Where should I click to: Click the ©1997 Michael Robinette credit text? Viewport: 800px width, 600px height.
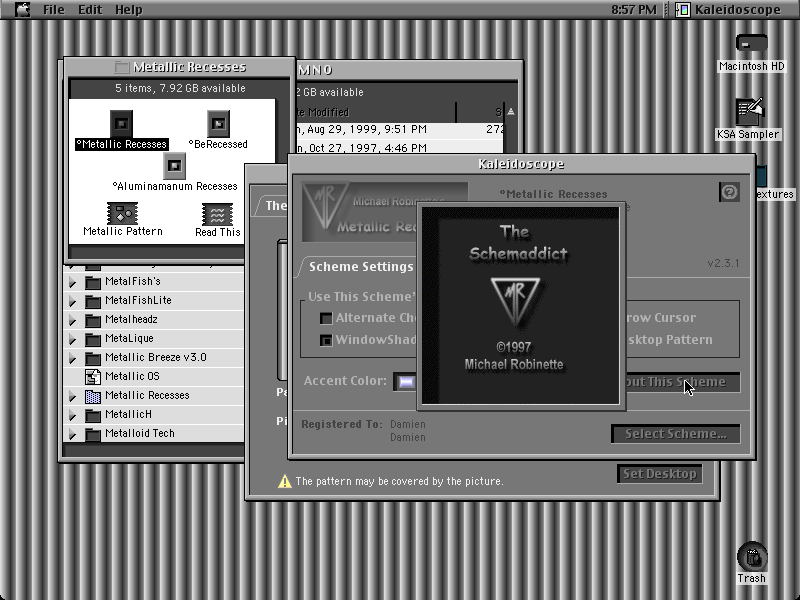[514, 356]
